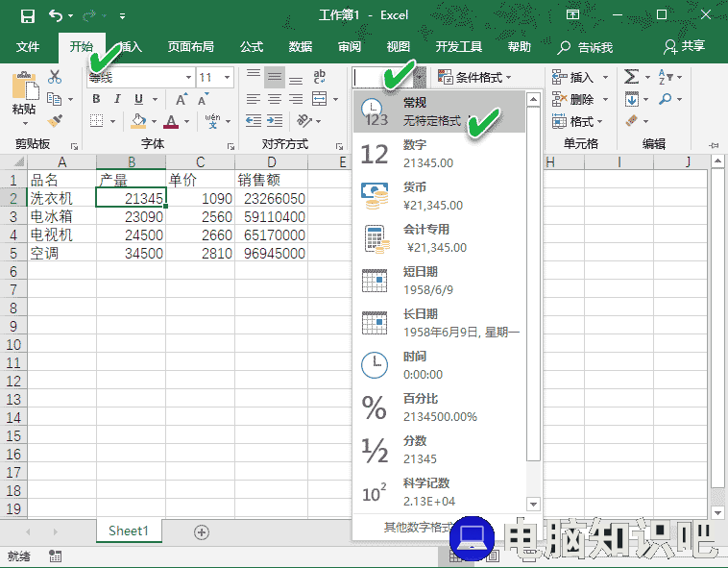Choose the 科学记数 scientific format
728x568 pixels.
[x=439, y=492]
